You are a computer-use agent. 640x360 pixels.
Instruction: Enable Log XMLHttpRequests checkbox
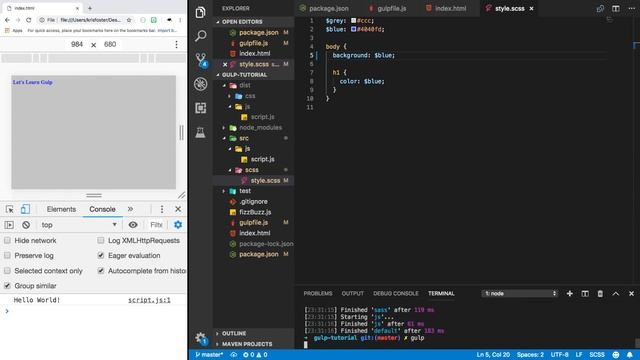tap(101, 240)
